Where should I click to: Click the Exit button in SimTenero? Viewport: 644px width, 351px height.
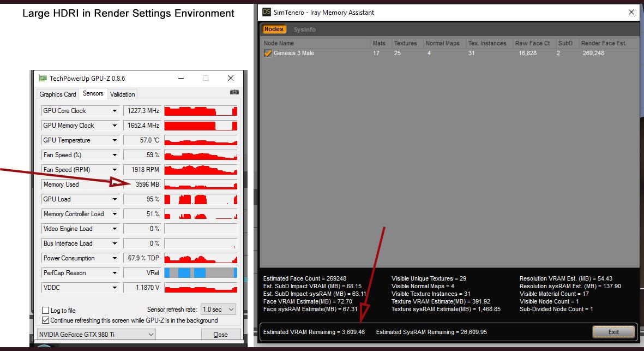point(613,332)
